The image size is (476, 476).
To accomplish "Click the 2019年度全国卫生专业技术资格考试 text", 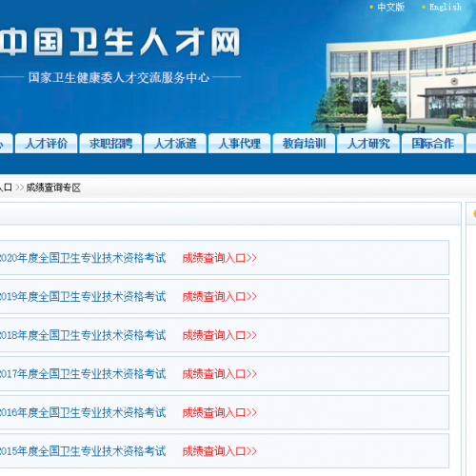I will (83, 297).
